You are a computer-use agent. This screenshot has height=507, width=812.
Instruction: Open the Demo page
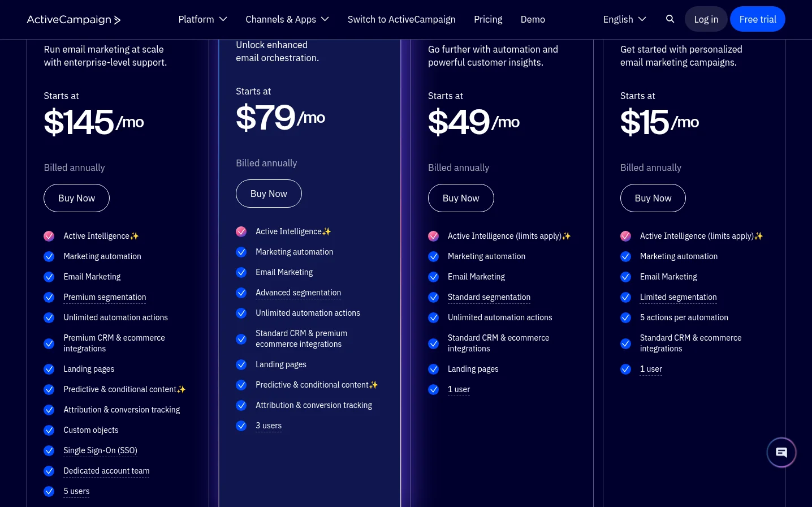[x=533, y=19]
